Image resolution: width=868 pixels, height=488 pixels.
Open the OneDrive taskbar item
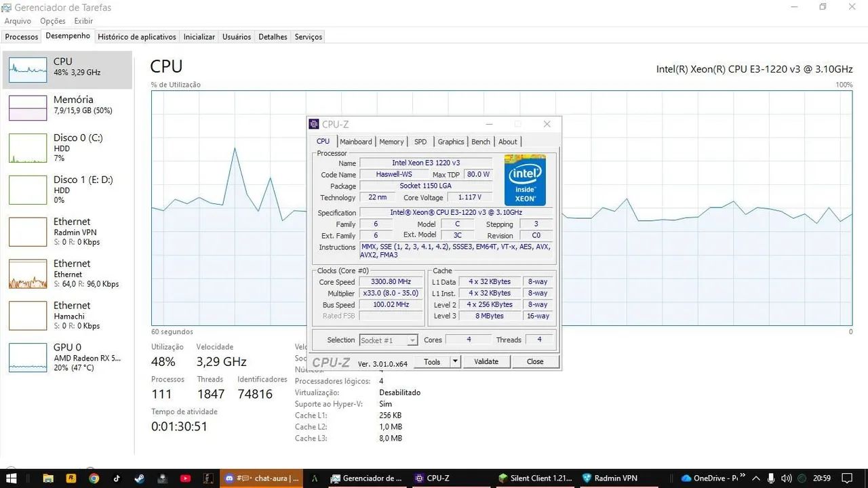[x=709, y=478]
